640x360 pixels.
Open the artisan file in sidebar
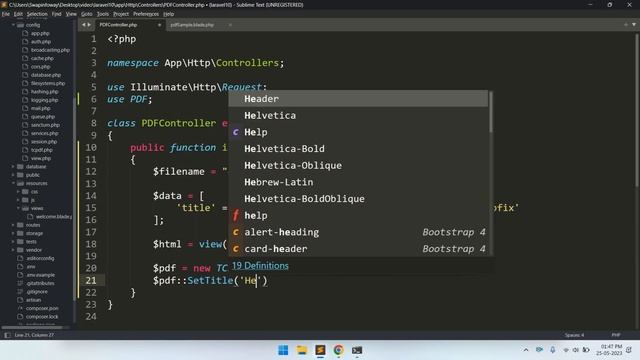[33, 300]
